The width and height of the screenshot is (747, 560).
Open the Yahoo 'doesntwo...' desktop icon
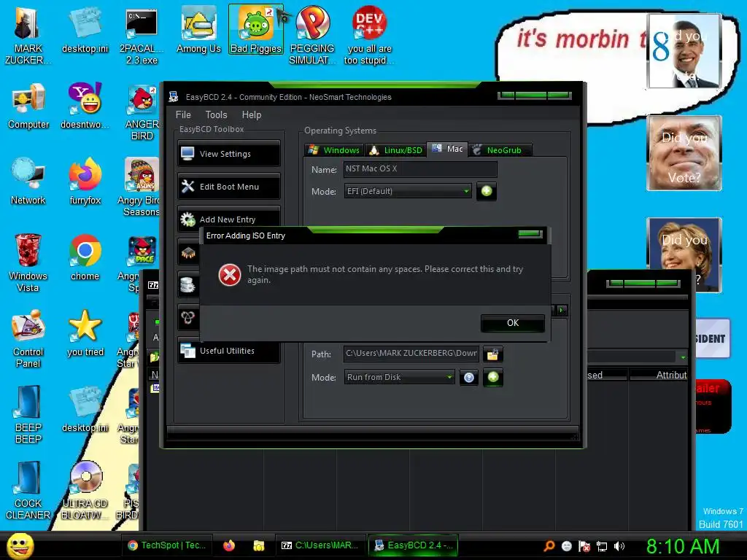[85, 106]
